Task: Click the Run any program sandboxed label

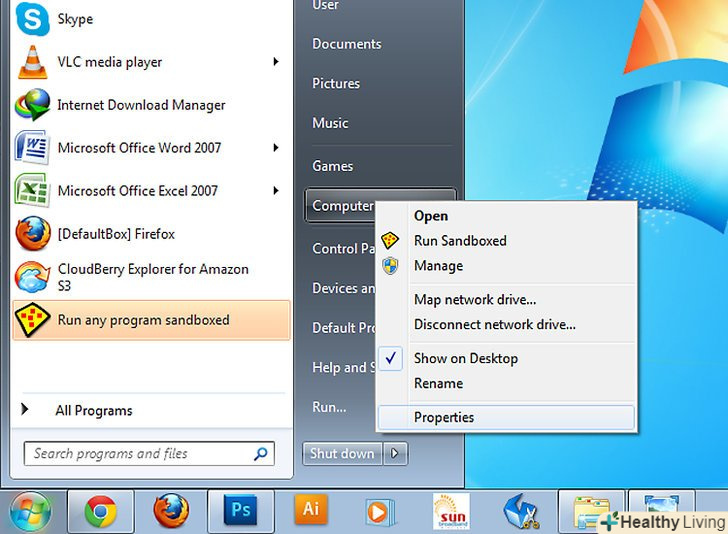Action: point(143,320)
